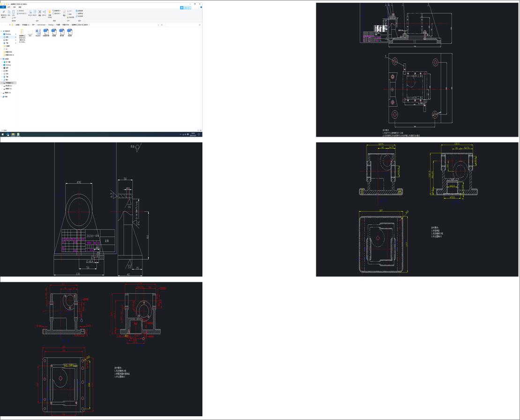Select highlighted Local Disk C: in sidebar
The image size is (520, 420).
[x=8, y=83]
